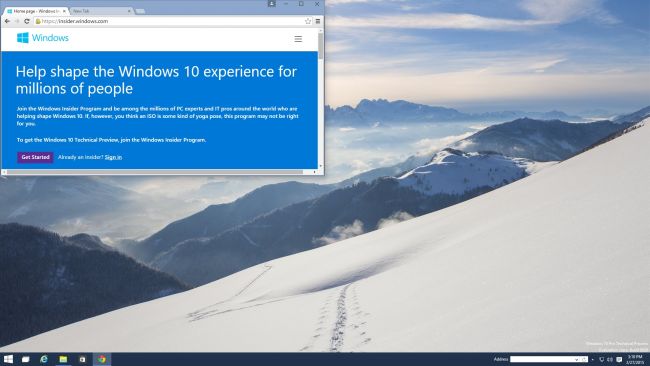
Task: Reload the page with the refresh icon
Action: [27, 21]
